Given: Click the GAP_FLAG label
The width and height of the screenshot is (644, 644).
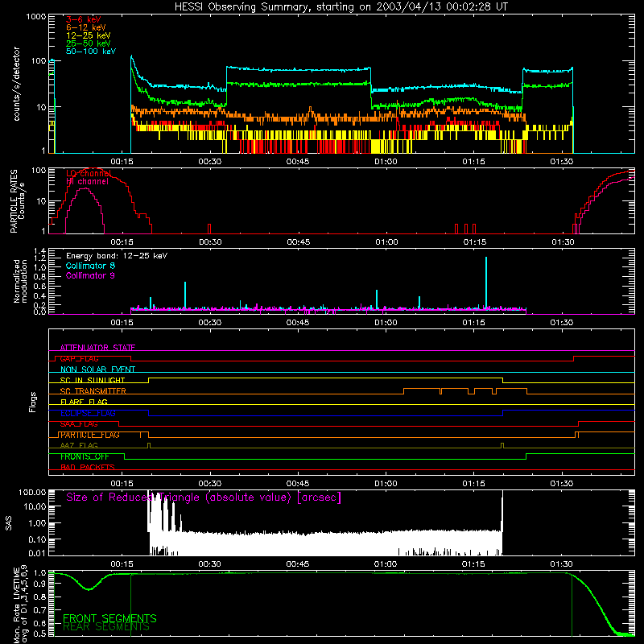Looking at the screenshot, I should coord(79,358).
